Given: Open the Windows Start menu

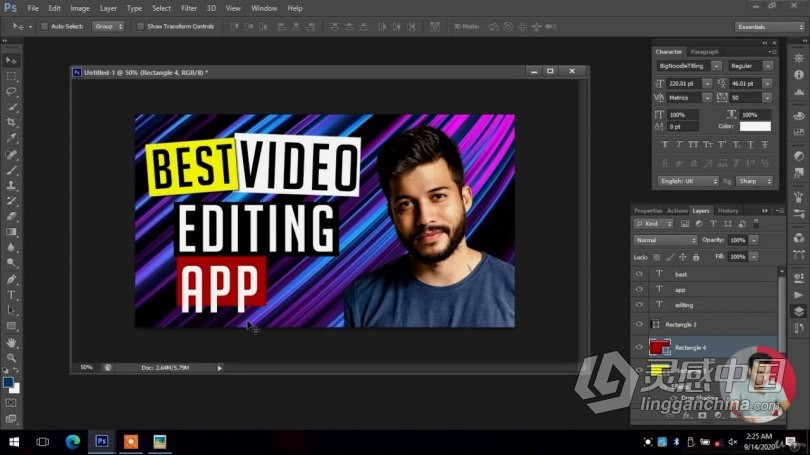Looking at the screenshot, I should pos(14,442).
